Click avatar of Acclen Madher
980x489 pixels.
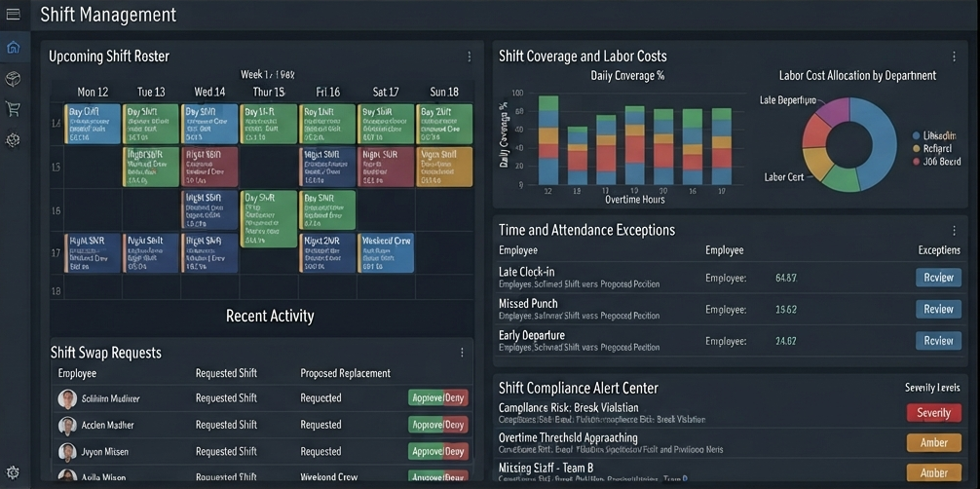(67, 426)
